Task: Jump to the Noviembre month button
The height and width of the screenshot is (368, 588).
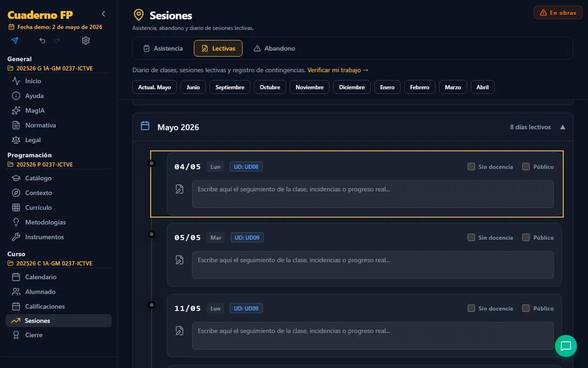Action: 310,87
